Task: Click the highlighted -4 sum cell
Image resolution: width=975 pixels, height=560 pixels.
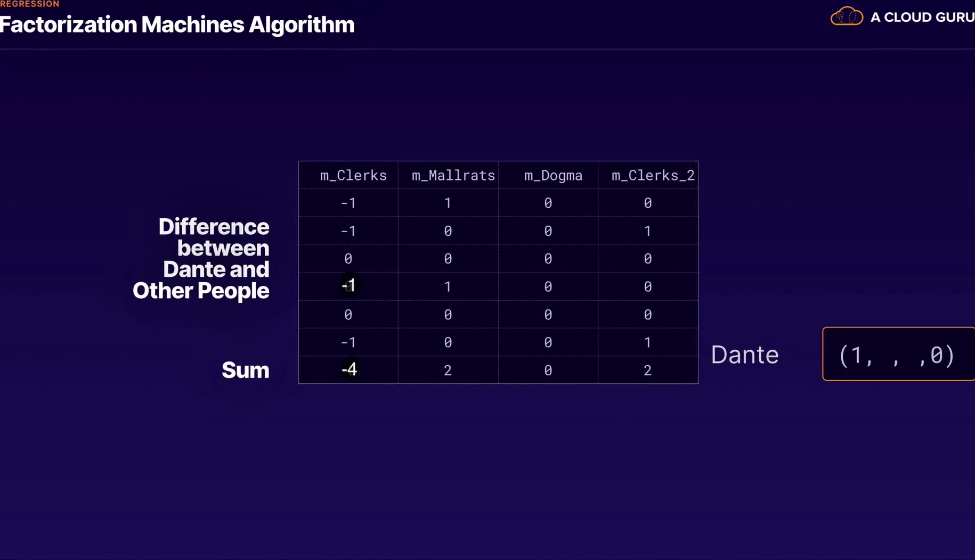Action: pyautogui.click(x=349, y=369)
